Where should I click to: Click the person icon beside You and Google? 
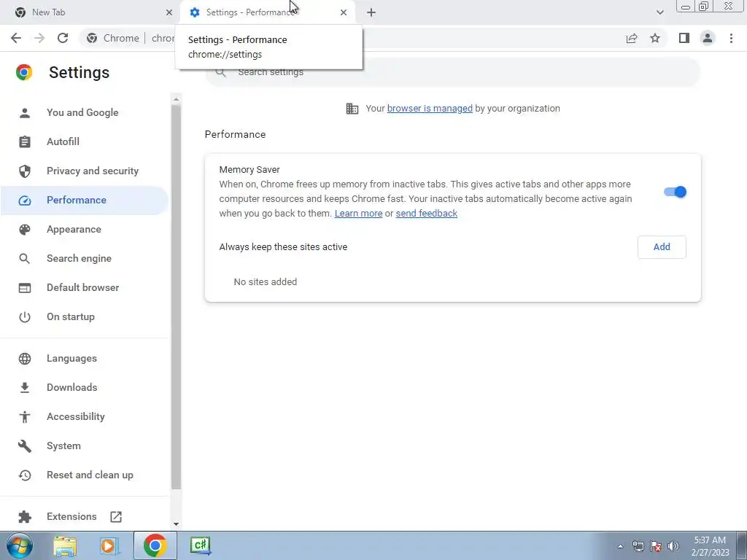pyautogui.click(x=25, y=113)
